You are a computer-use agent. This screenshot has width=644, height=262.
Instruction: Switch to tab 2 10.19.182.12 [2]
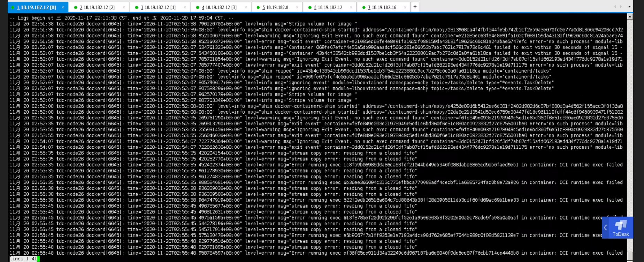tap(97, 7)
